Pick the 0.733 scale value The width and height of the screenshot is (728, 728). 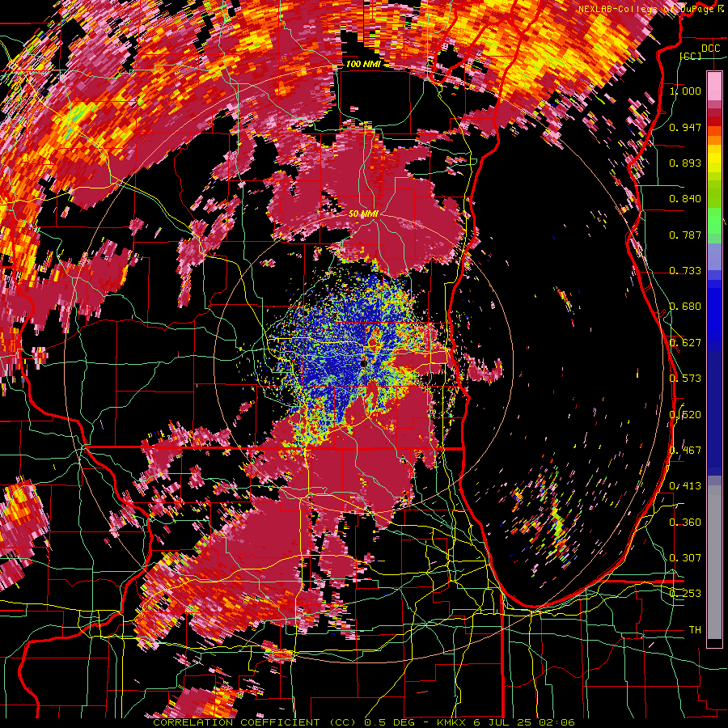click(685, 271)
